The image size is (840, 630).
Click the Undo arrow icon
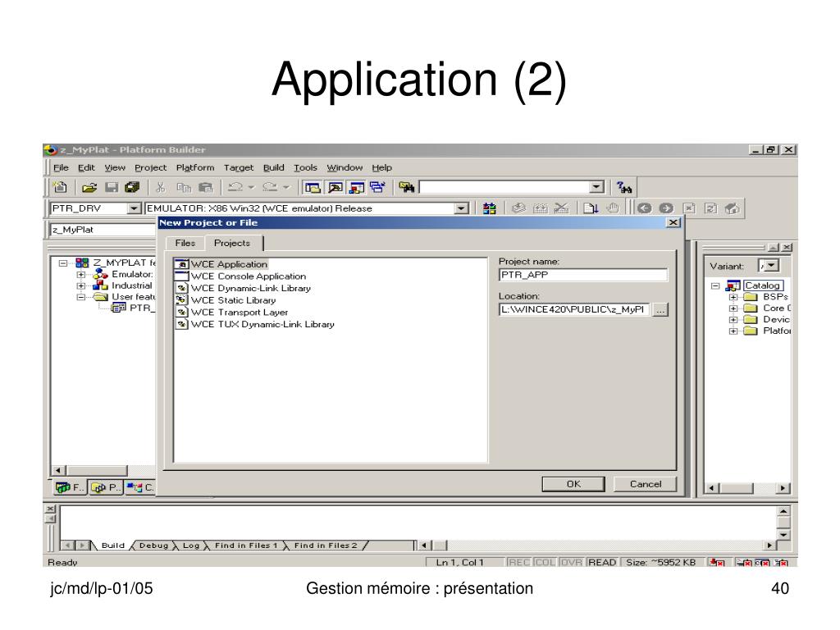click(x=235, y=187)
